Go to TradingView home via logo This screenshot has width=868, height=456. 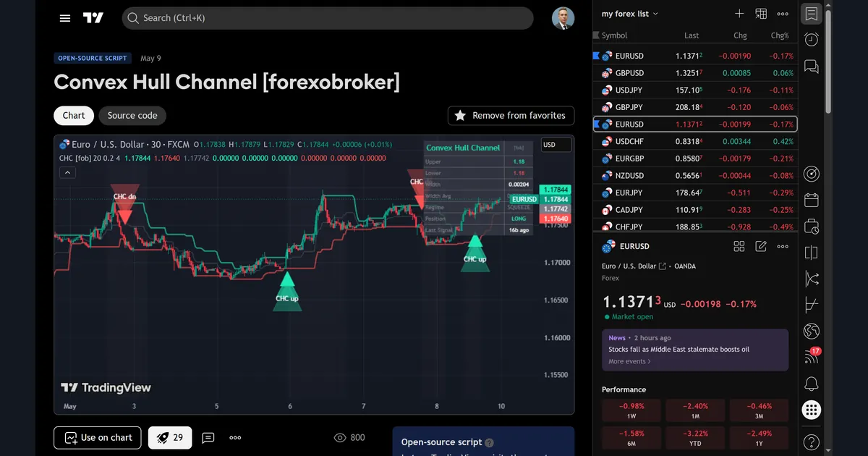point(93,18)
